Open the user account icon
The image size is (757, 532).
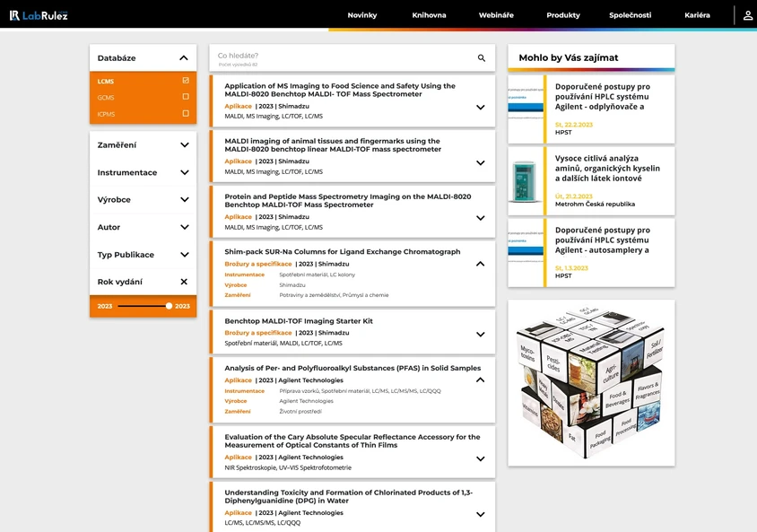pyautogui.click(x=747, y=15)
